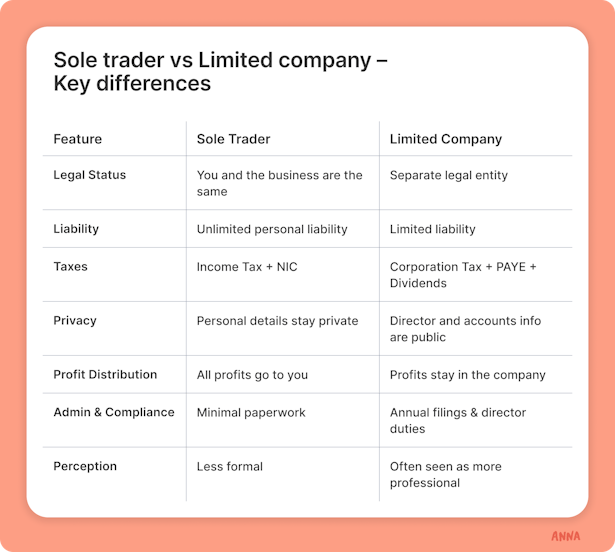Click the 'Profits stay in the company' cell

coord(468,375)
